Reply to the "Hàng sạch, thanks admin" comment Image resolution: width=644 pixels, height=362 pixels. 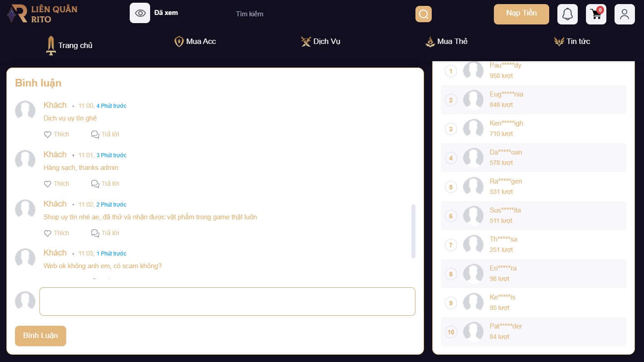point(105,183)
